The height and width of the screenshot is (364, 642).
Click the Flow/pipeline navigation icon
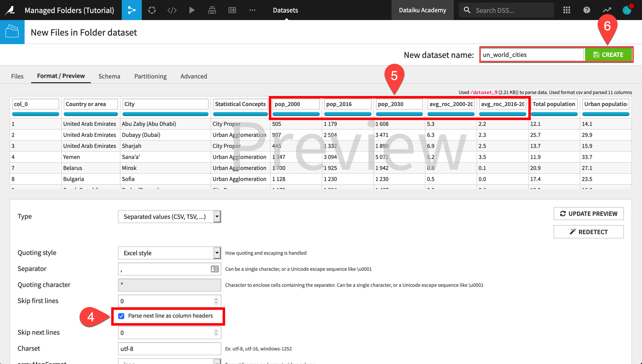tap(132, 10)
